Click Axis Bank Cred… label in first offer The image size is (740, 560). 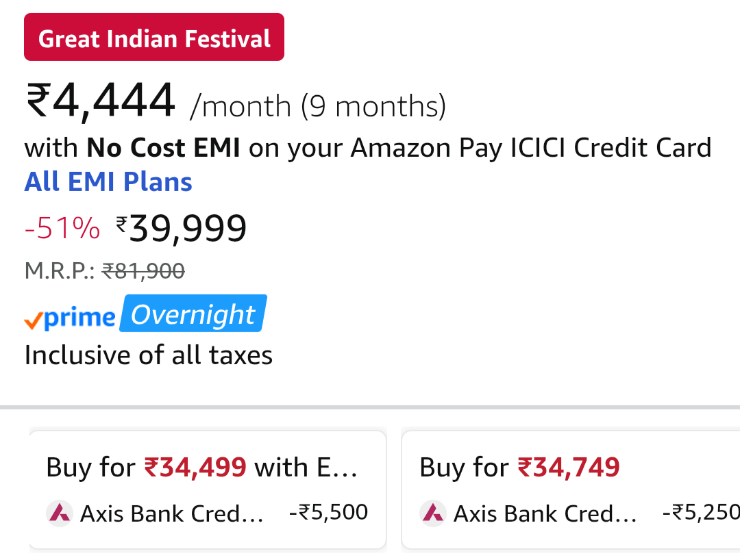pyautogui.click(x=172, y=513)
